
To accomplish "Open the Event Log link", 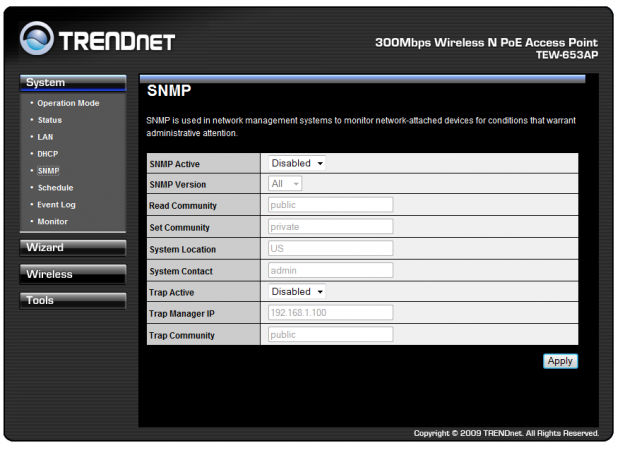I will tap(56, 205).
